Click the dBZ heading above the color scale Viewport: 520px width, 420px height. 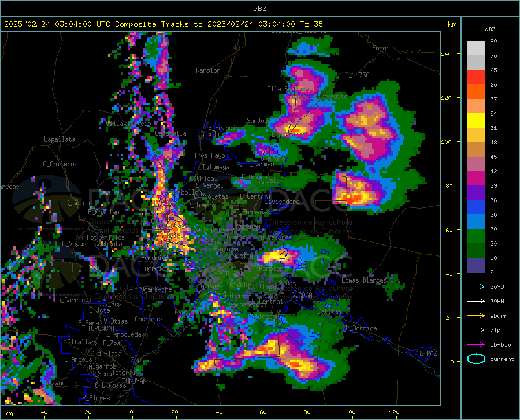(490, 29)
